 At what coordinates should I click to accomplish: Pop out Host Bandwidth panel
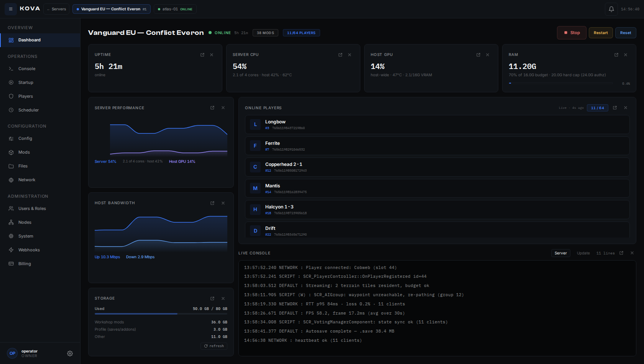[212, 203]
